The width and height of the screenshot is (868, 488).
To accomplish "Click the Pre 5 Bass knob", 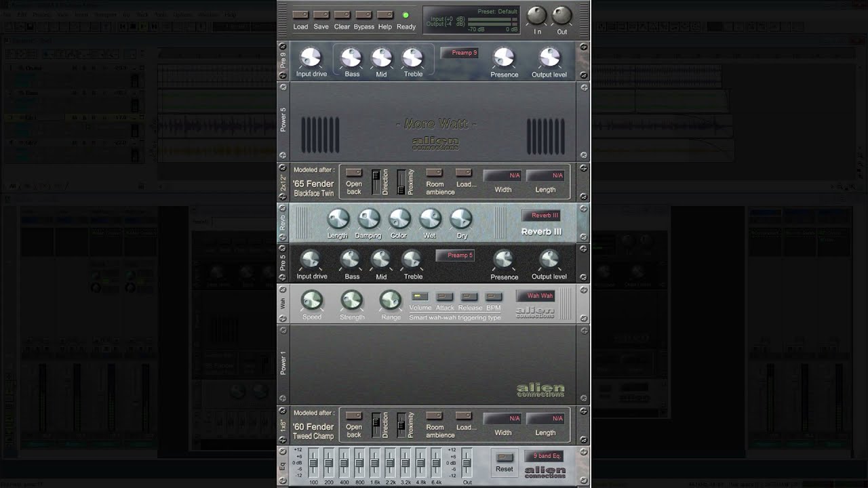I will coord(350,260).
